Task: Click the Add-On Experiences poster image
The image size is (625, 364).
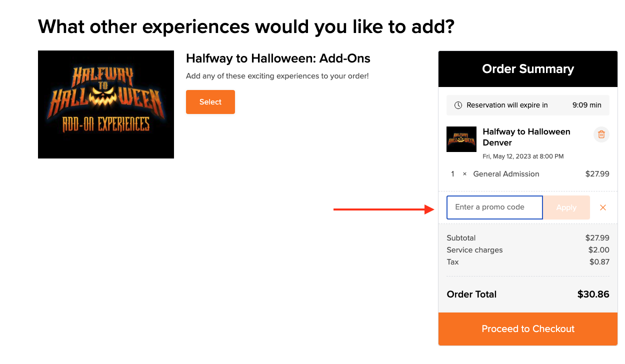Action: click(106, 104)
